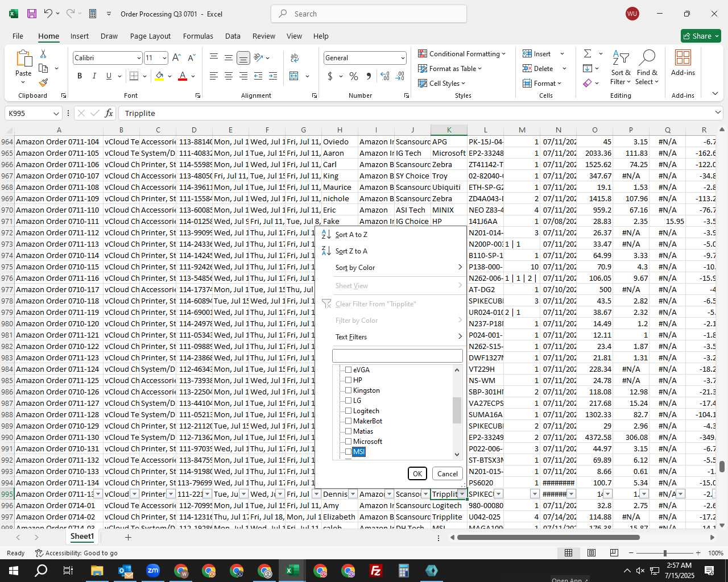The height and width of the screenshot is (582, 728).
Task: Collapse the ribbon with chevron
Action: click(715, 93)
